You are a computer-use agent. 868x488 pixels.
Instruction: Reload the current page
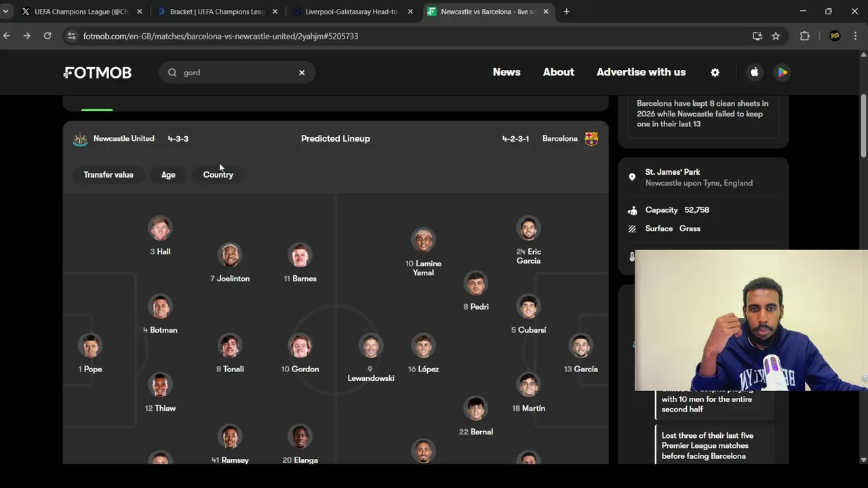tap(47, 36)
